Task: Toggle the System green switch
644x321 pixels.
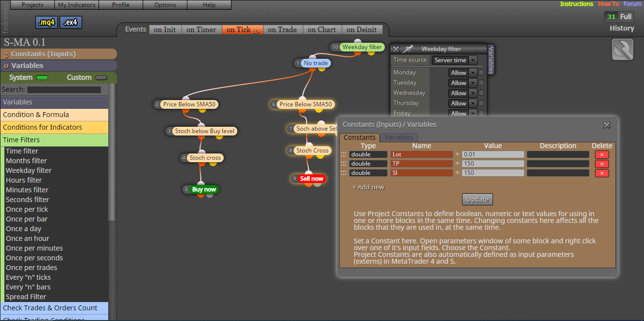Action: 42,78
